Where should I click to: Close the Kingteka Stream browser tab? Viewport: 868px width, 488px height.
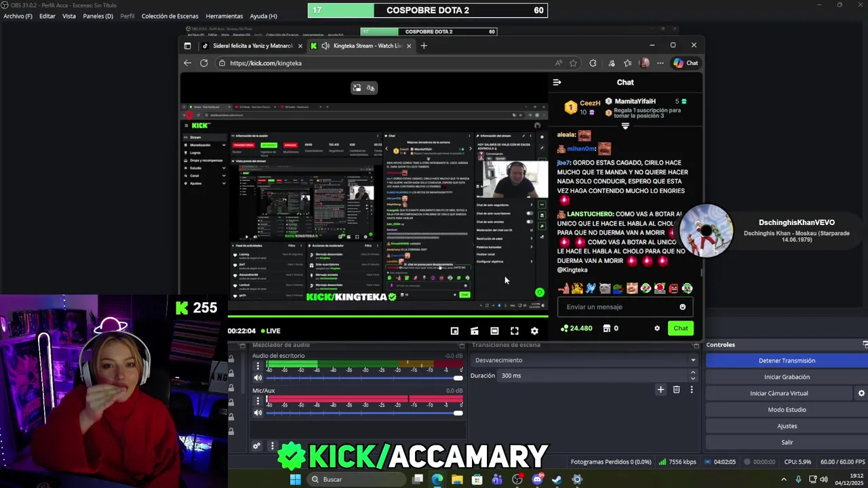click(409, 46)
